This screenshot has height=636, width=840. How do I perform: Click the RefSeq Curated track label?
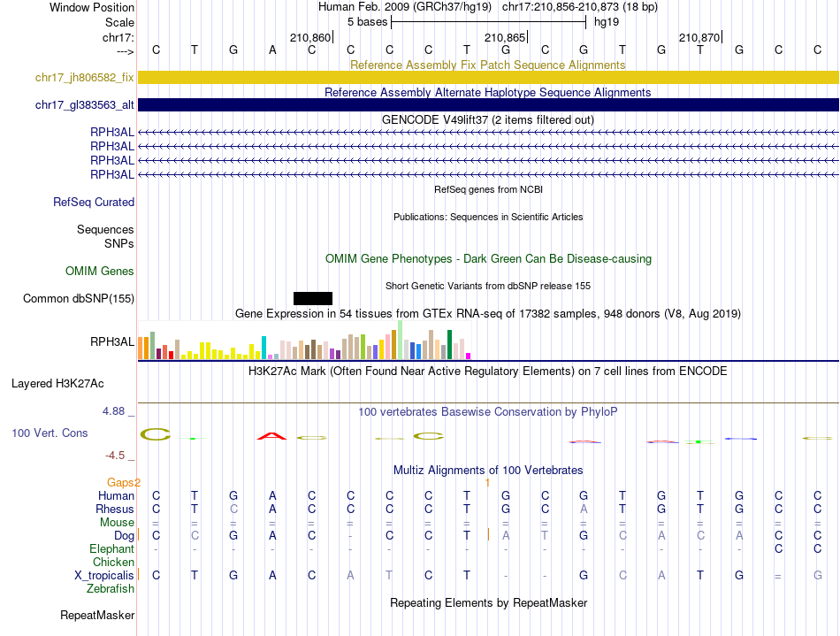94,202
